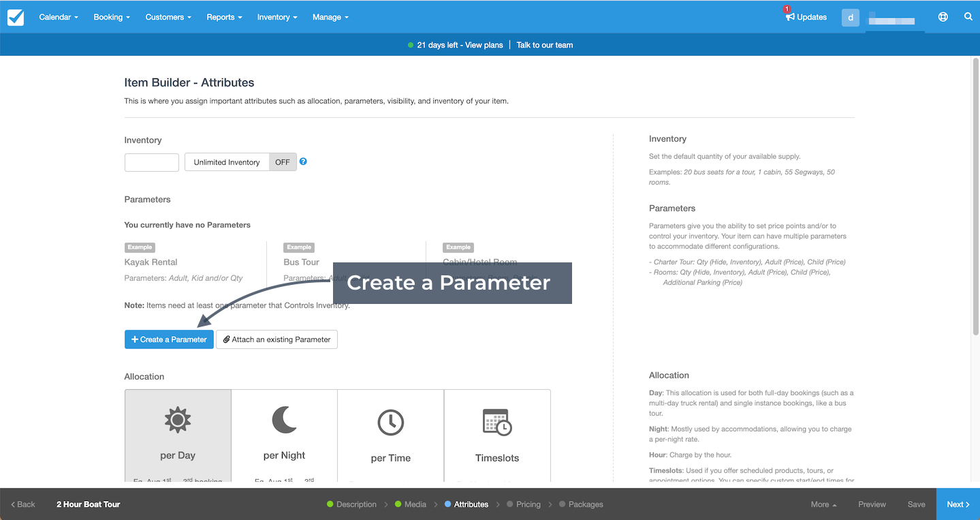This screenshot has height=520, width=980.
Task: Open the Reports dropdown
Action: tap(224, 17)
